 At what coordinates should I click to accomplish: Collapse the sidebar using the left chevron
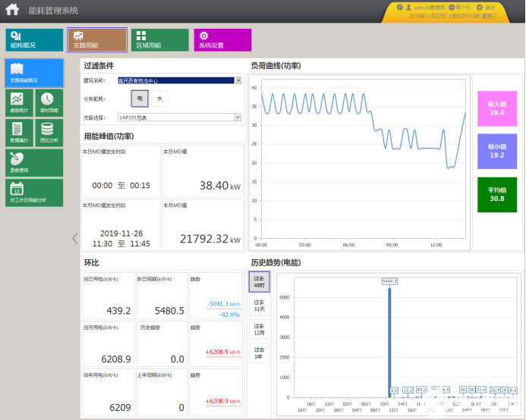[x=74, y=238]
